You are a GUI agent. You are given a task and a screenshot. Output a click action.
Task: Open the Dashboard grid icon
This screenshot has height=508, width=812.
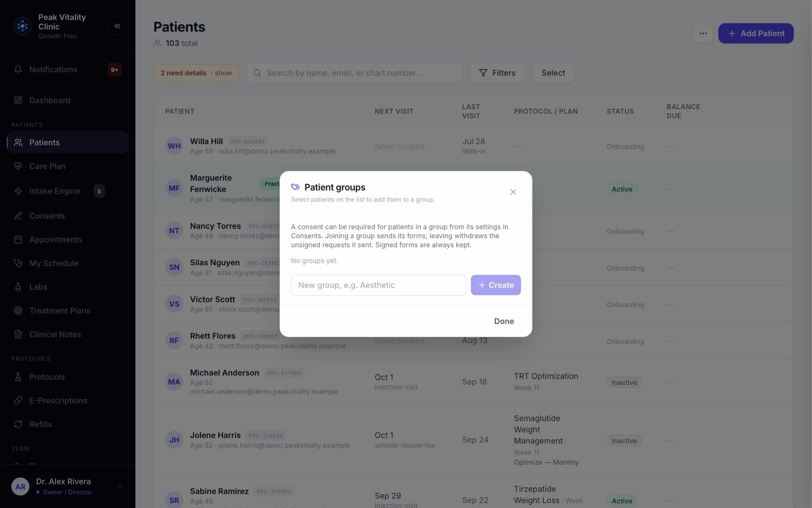tap(18, 100)
